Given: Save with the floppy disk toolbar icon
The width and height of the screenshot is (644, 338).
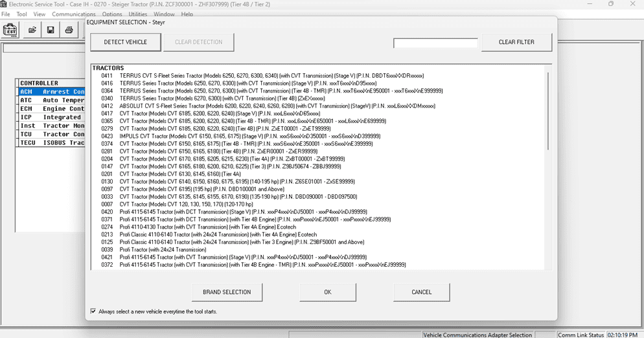Looking at the screenshot, I should coord(51,30).
